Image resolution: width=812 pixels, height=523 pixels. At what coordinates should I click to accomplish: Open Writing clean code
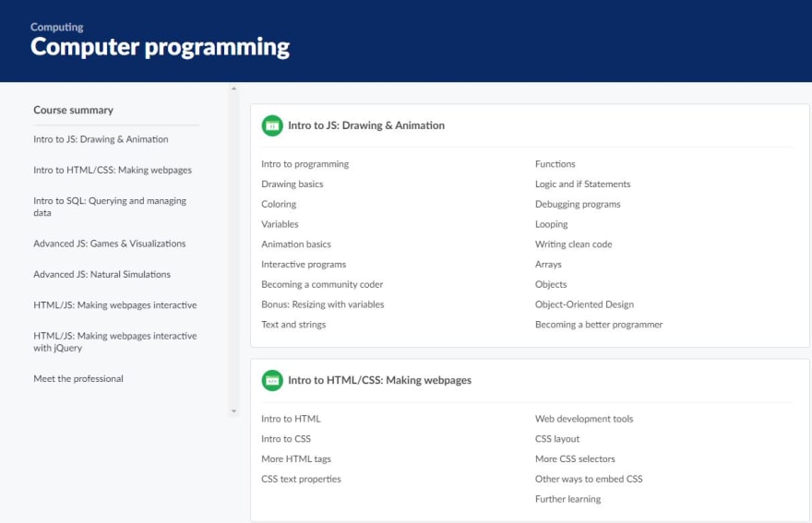[573, 244]
